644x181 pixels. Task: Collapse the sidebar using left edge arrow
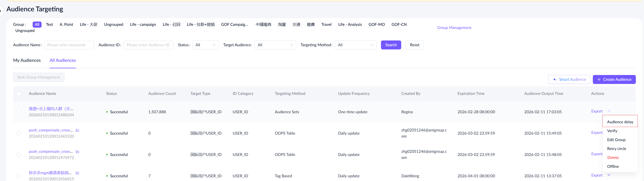[1, 11]
